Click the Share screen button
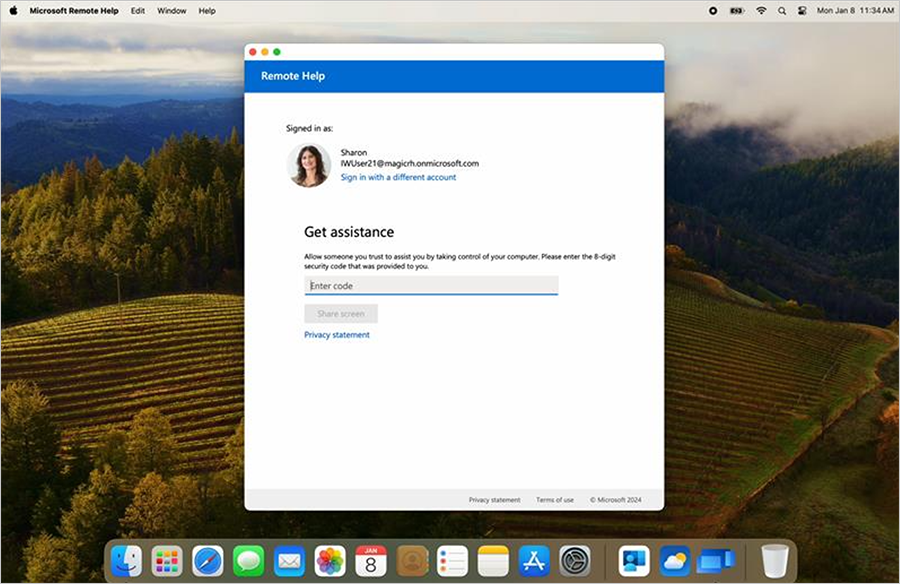This screenshot has height=584, width=900. [341, 314]
